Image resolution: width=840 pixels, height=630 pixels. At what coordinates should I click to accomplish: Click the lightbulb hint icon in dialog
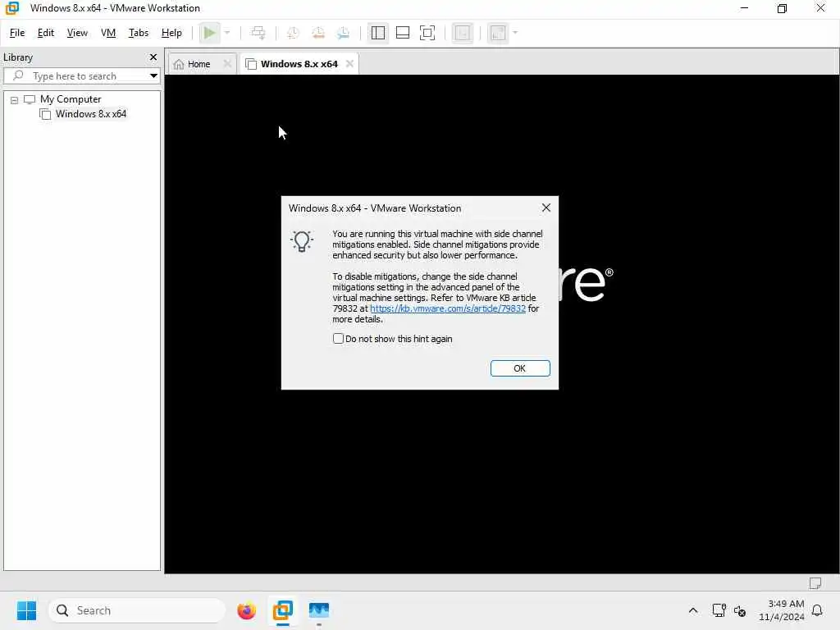tap(302, 241)
